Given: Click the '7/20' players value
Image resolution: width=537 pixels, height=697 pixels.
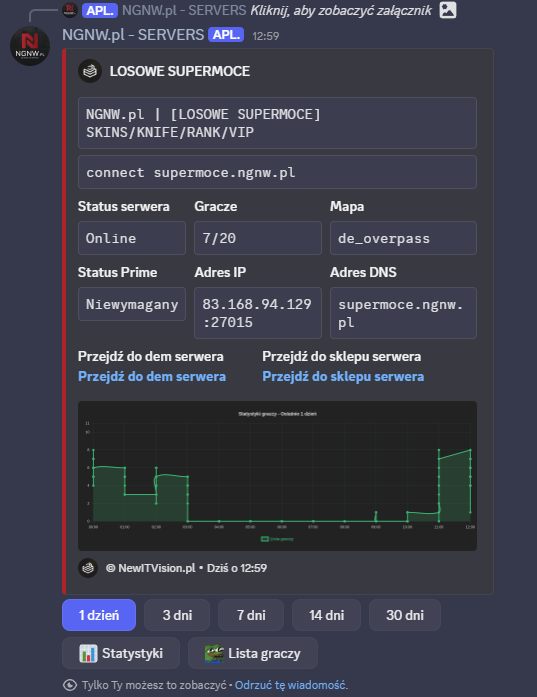Looking at the screenshot, I should pos(258,238).
